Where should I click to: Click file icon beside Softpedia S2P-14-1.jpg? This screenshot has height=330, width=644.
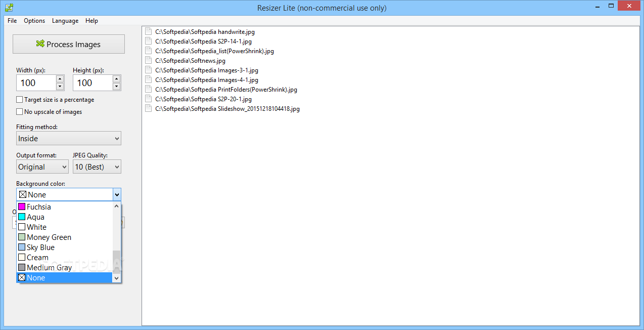pyautogui.click(x=149, y=41)
